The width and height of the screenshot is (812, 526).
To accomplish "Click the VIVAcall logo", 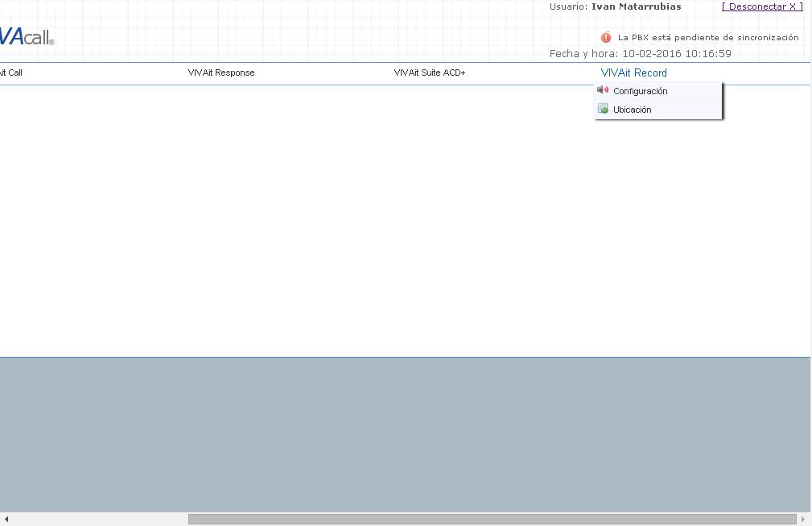I will [26, 36].
